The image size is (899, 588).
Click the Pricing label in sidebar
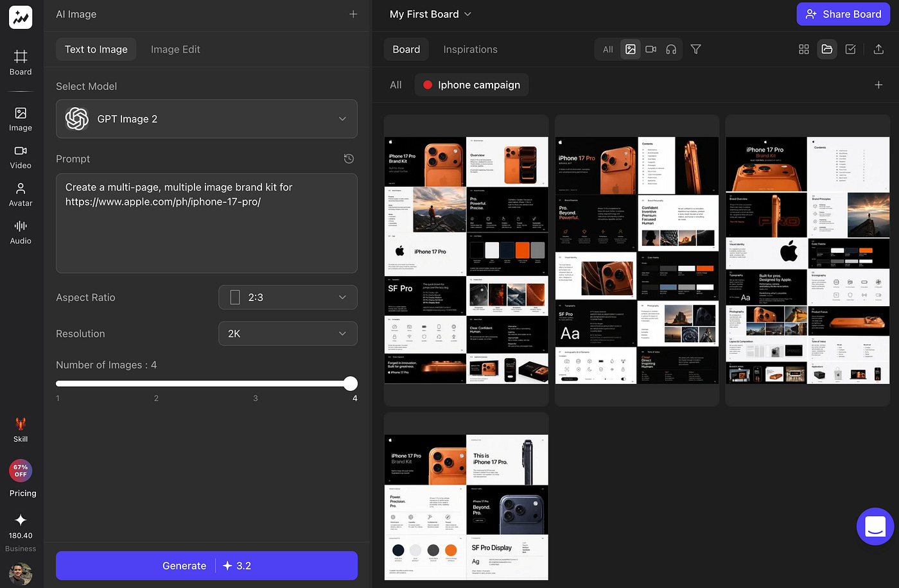pyautogui.click(x=22, y=493)
